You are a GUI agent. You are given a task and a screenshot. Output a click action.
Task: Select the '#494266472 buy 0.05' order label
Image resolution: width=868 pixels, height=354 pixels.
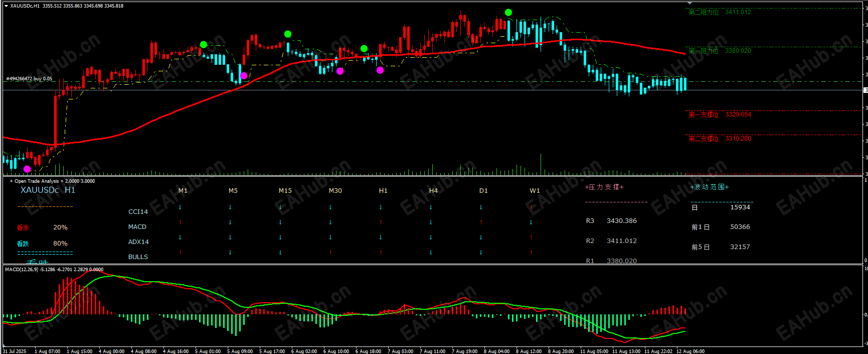click(29, 79)
